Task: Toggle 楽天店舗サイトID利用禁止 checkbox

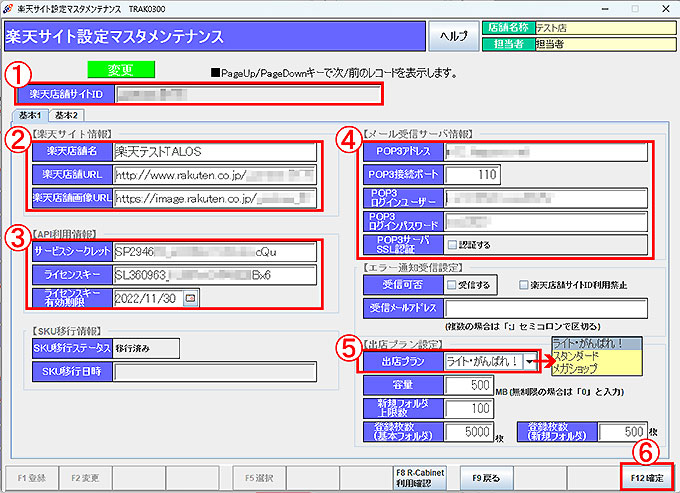Action: pyautogui.click(x=524, y=285)
